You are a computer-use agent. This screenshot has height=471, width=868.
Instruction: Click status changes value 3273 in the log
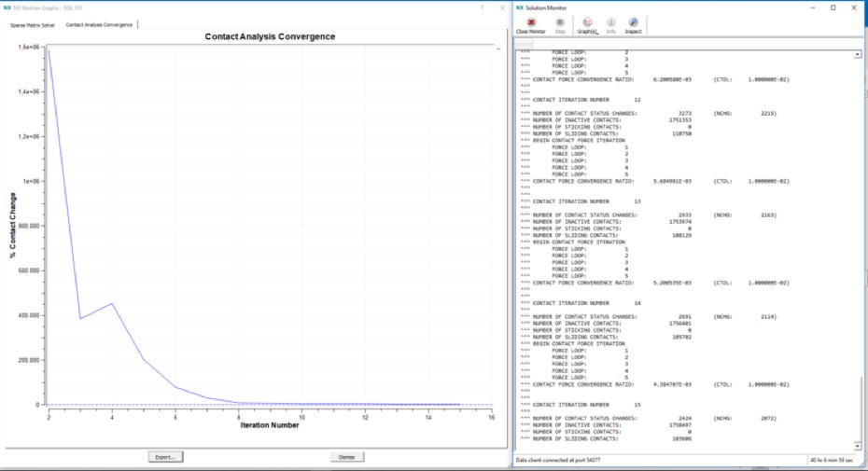coord(685,114)
